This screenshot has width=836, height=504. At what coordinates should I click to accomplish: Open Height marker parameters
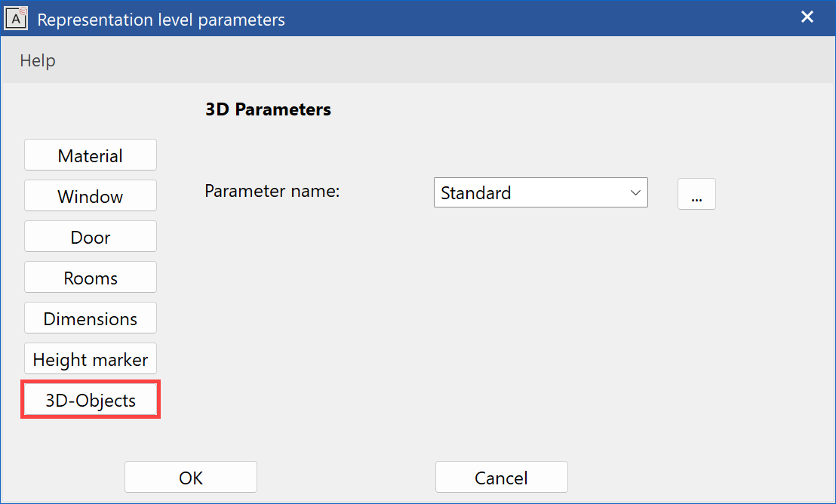[90, 359]
